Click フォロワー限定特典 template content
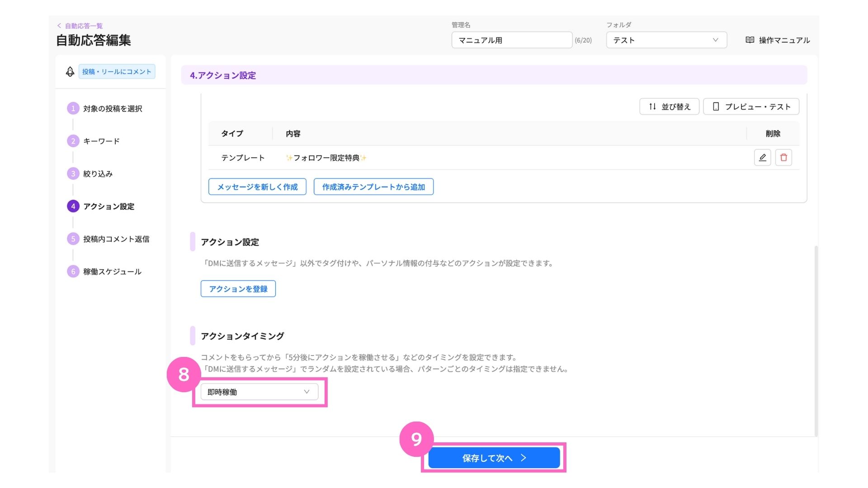The height and width of the screenshot is (488, 868). pyautogui.click(x=326, y=158)
